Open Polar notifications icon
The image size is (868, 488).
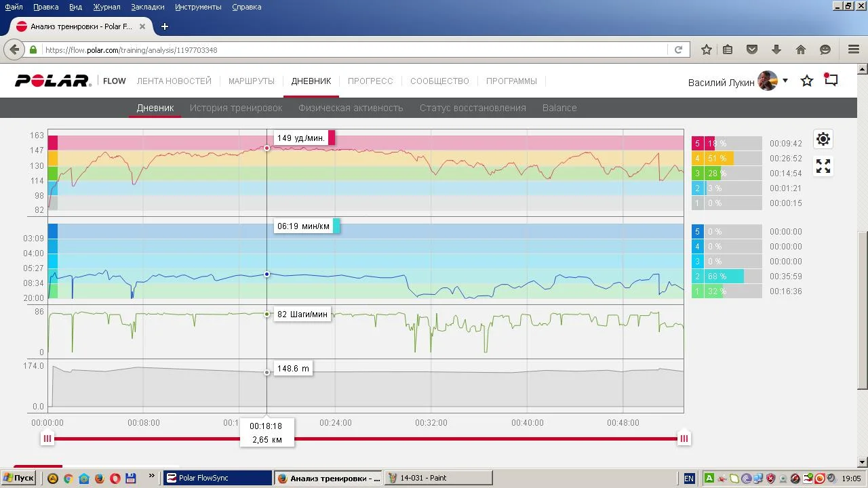pos(831,80)
